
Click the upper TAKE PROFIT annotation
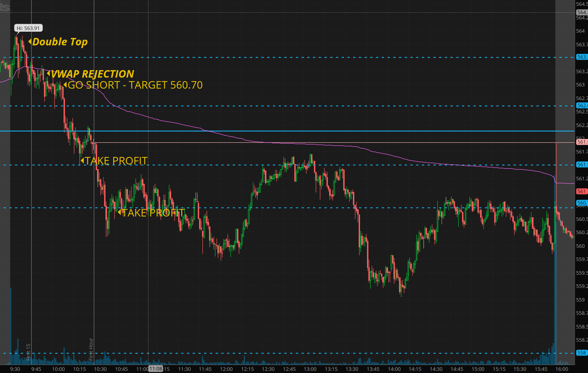pyautogui.click(x=116, y=161)
